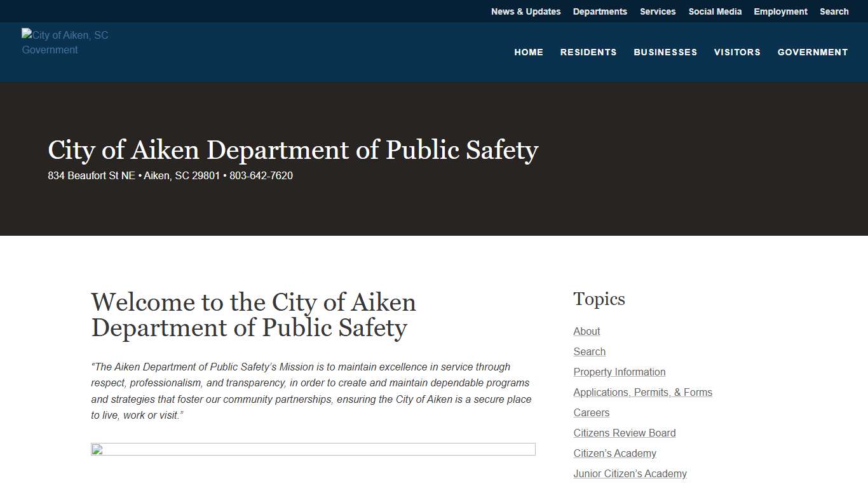This screenshot has height=488, width=868.
Task: Open the Junior Citizen's Academy link
Action: 630,473
